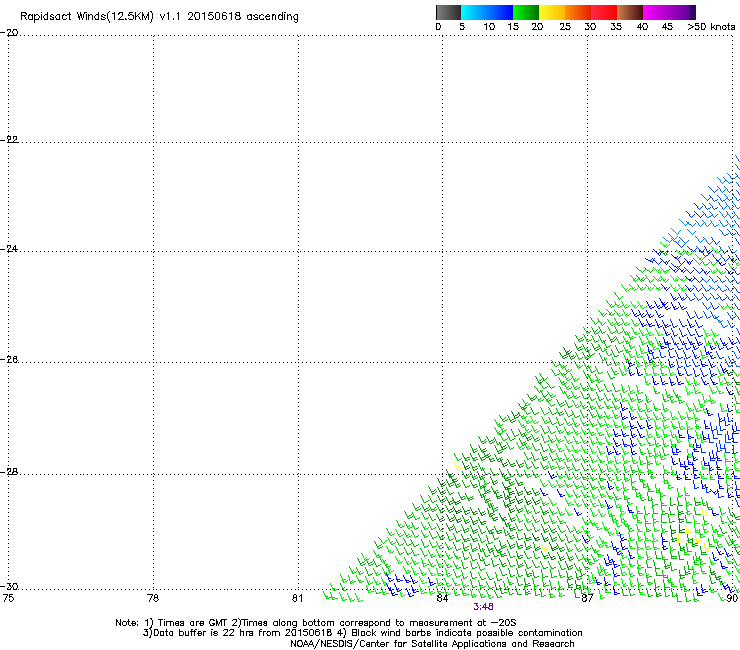The image size is (740, 650).
Task: Click the longitude label 78
Action: (x=153, y=599)
